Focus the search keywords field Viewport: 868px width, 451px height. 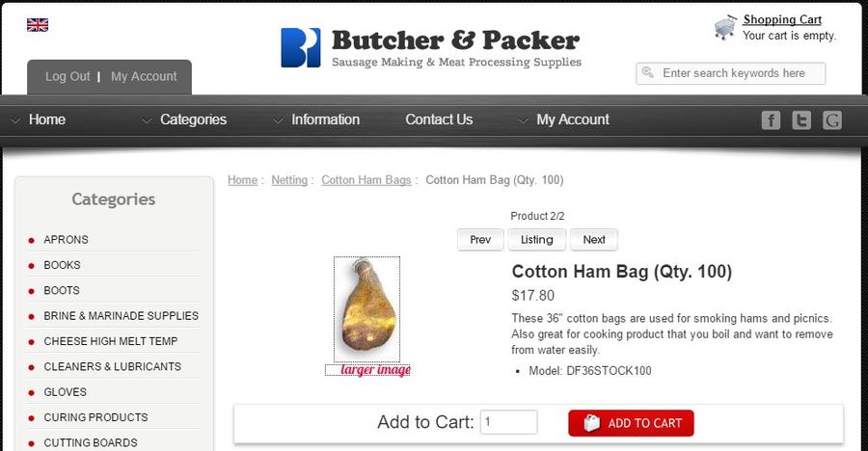coord(731,73)
